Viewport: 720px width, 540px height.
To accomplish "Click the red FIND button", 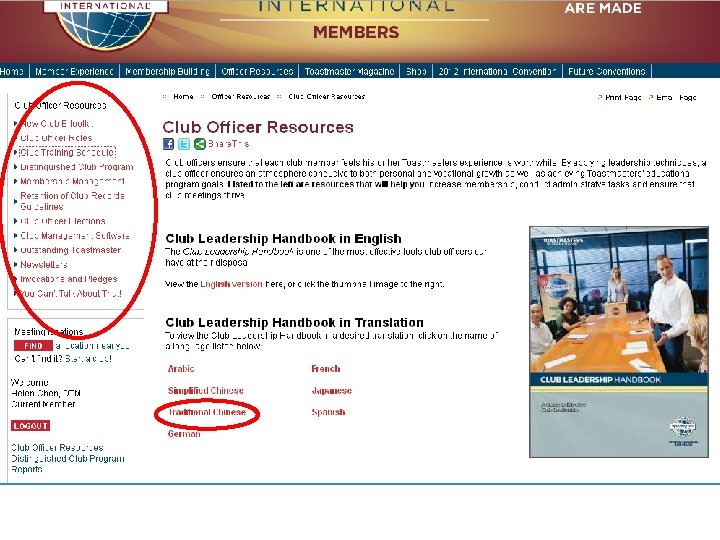I will coord(33,346).
